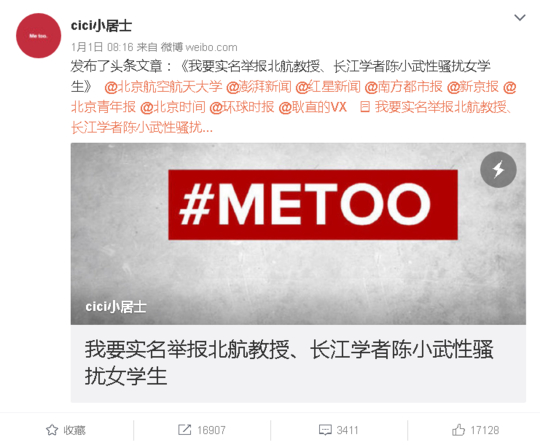This screenshot has height=445, width=540.
Task: Click the article document icon before linked title
Action: [365, 107]
